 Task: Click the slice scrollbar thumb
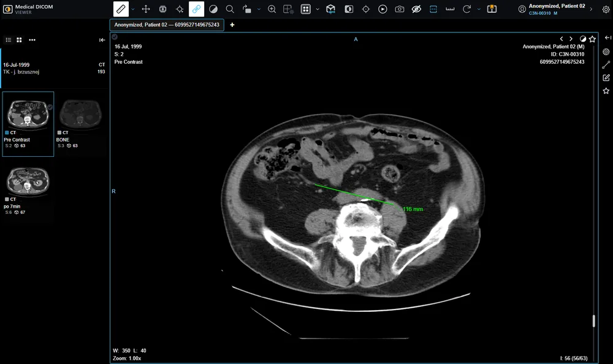(594, 321)
